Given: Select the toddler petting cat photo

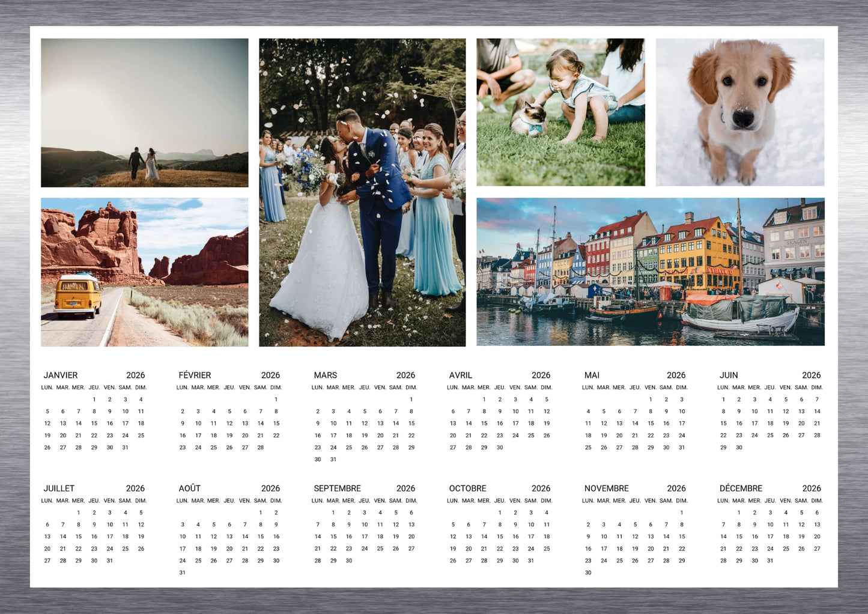Looking at the screenshot, I should point(560,112).
